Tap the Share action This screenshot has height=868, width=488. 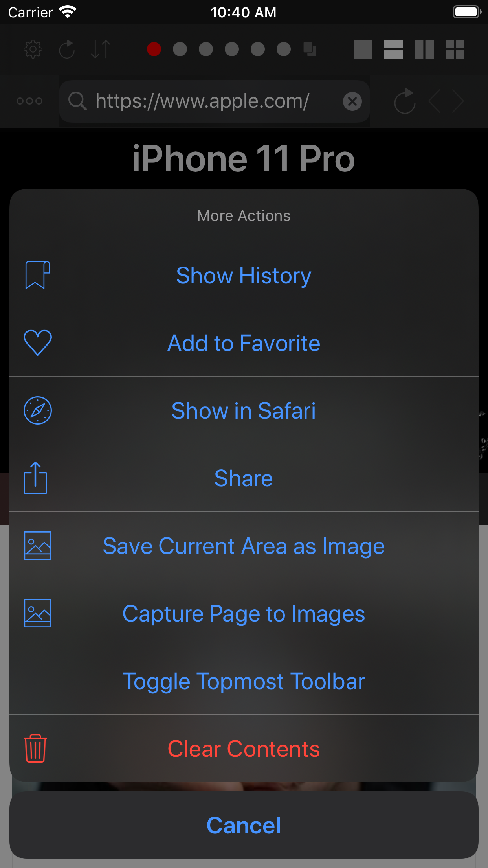pos(244,478)
